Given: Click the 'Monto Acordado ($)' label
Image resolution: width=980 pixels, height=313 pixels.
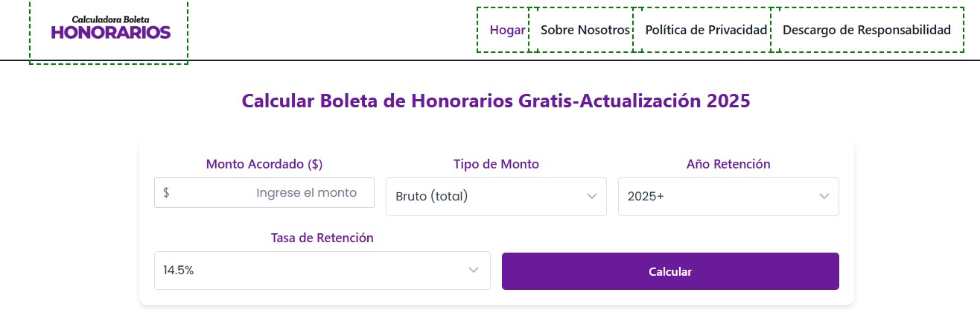Looking at the screenshot, I should (x=264, y=164).
